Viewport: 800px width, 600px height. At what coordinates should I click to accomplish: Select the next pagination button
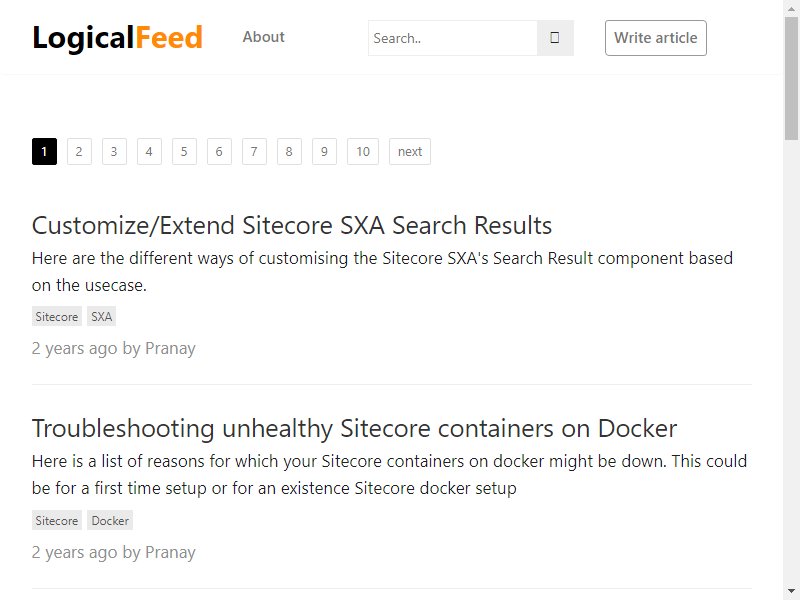coord(410,152)
